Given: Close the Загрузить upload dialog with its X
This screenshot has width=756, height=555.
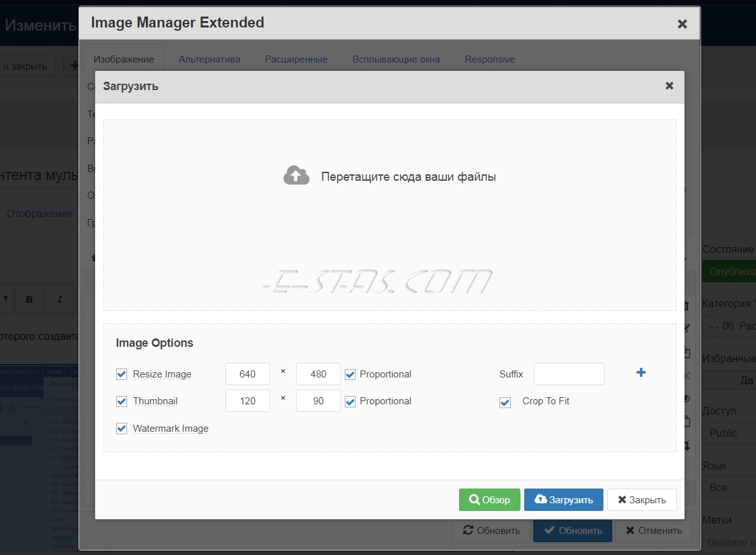Looking at the screenshot, I should [x=669, y=86].
